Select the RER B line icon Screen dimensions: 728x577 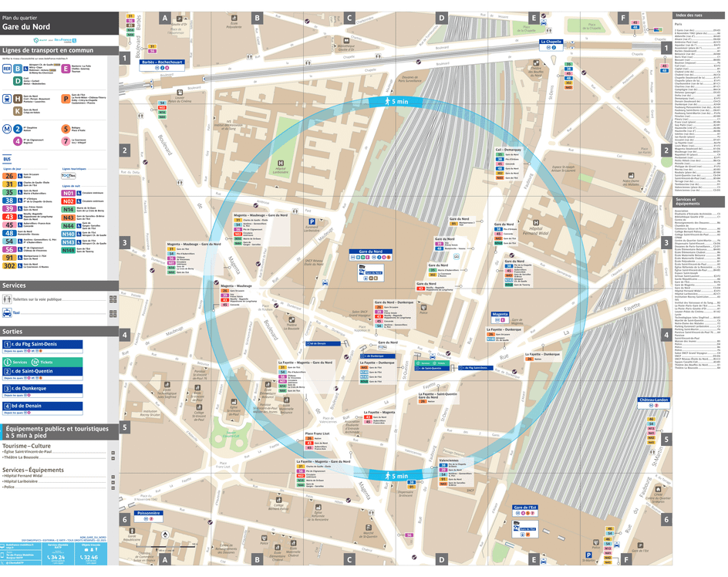point(17,68)
